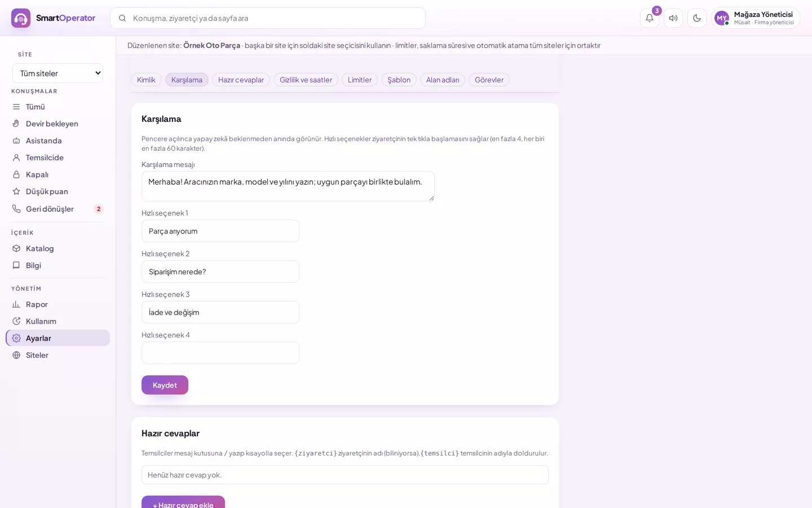Select the Gizlilik ve saatler tab
812x508 pixels.
pyautogui.click(x=306, y=80)
